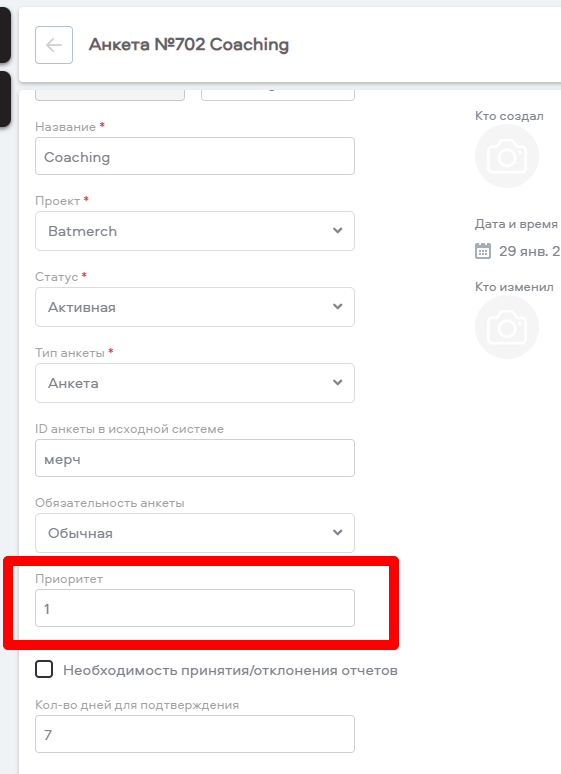Screen dimensions: 561x774
Task: Click the back arrow icon
Action: tap(54, 45)
